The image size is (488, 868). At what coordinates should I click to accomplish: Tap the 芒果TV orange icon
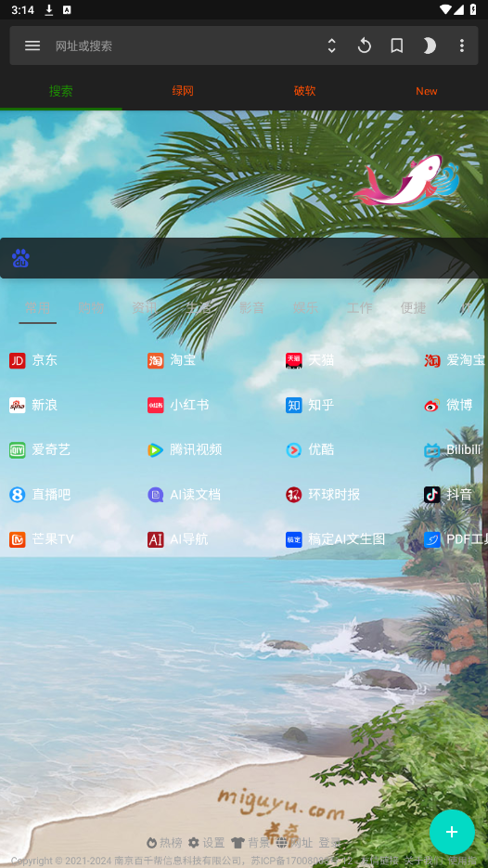pyautogui.click(x=17, y=539)
